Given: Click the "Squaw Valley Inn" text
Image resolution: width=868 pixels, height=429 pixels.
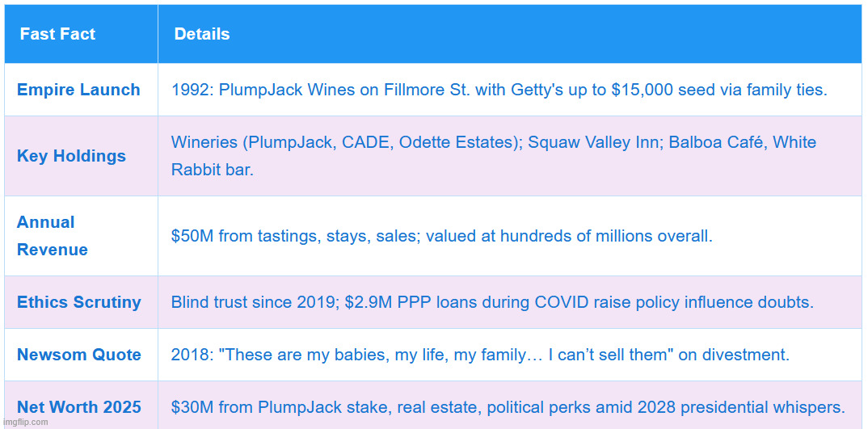Looking at the screenshot, I should [x=578, y=143].
